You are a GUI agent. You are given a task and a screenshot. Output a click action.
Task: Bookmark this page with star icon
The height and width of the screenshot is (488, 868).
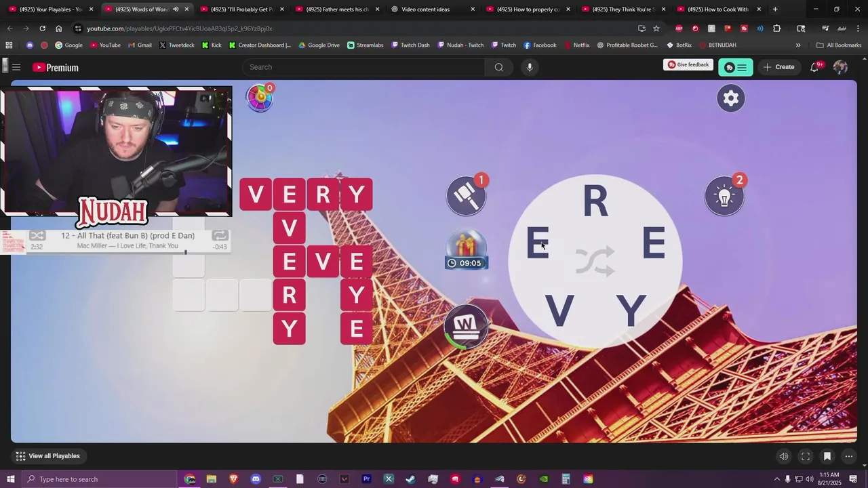tap(656, 28)
